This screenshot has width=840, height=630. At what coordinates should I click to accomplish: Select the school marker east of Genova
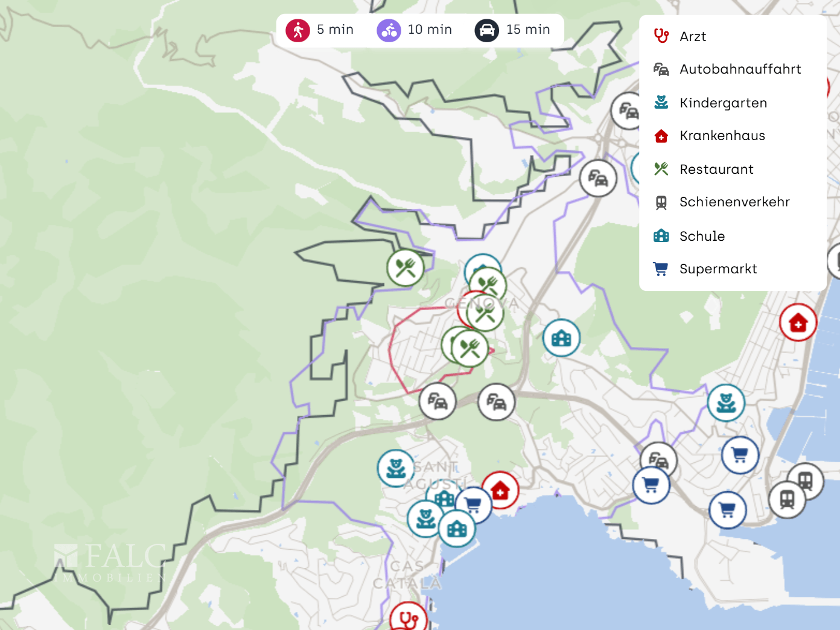(x=561, y=338)
